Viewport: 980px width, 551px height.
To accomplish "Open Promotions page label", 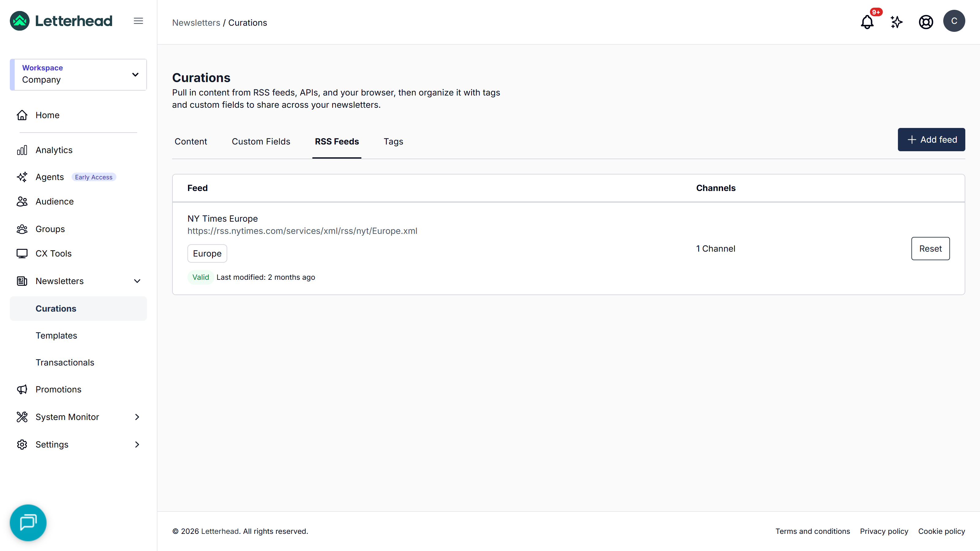I will [x=58, y=389].
